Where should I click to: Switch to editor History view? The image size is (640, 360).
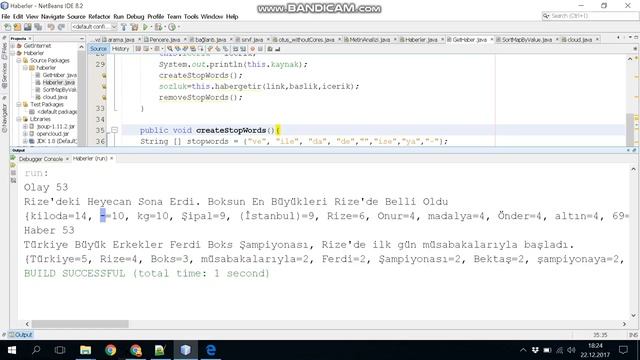pyautogui.click(x=120, y=49)
